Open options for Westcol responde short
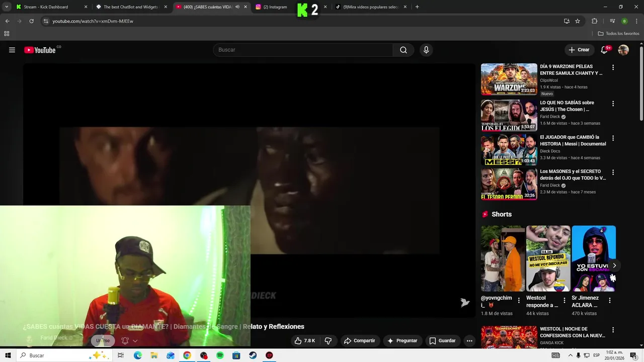Image resolution: width=644 pixels, height=362 pixels. [x=564, y=300]
